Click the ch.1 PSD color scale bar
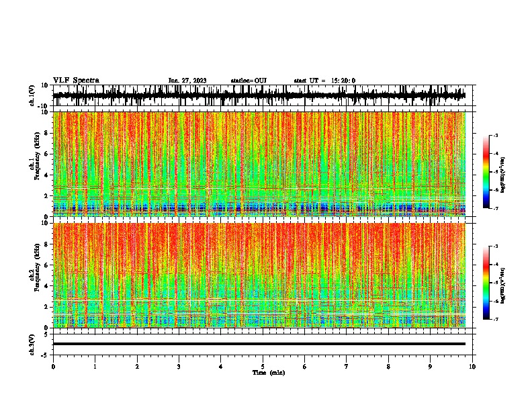 click(x=486, y=172)
